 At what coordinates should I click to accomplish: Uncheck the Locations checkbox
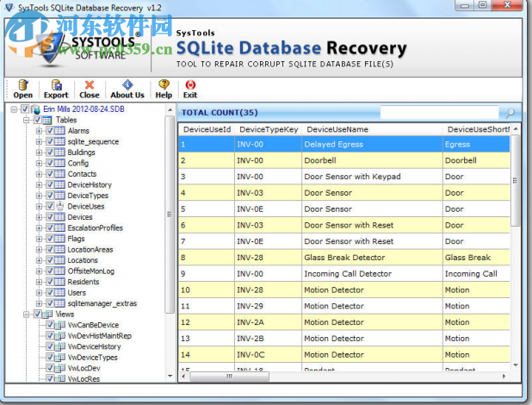(50, 260)
